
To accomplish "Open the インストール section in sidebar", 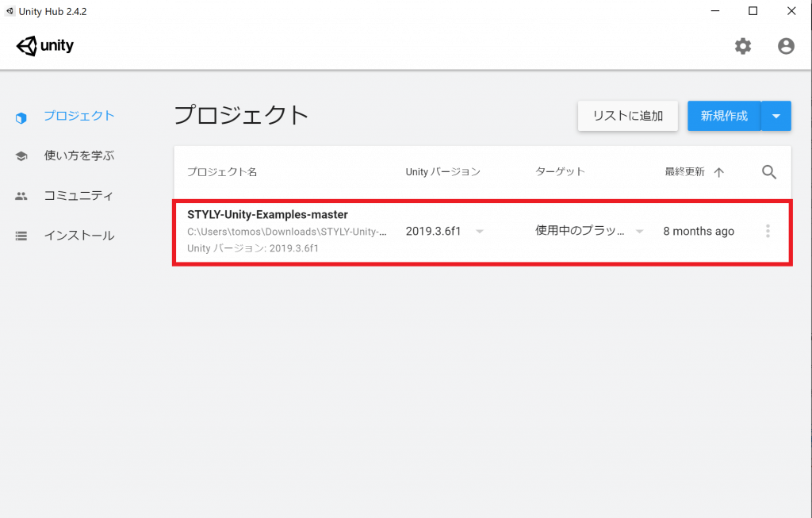I will (x=79, y=236).
